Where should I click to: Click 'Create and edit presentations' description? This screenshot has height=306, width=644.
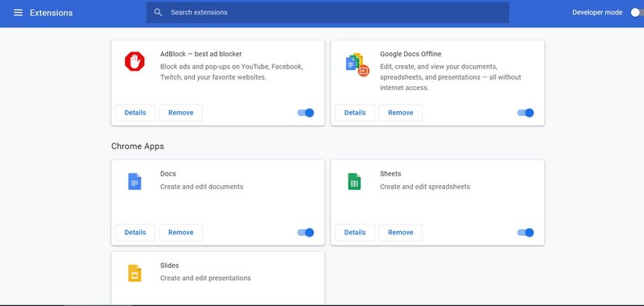tap(205, 278)
